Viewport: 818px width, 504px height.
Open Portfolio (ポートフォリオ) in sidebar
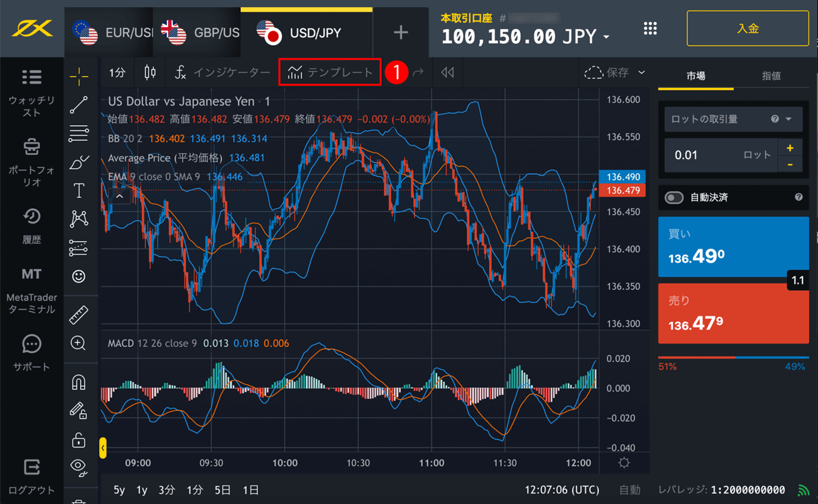click(x=31, y=163)
